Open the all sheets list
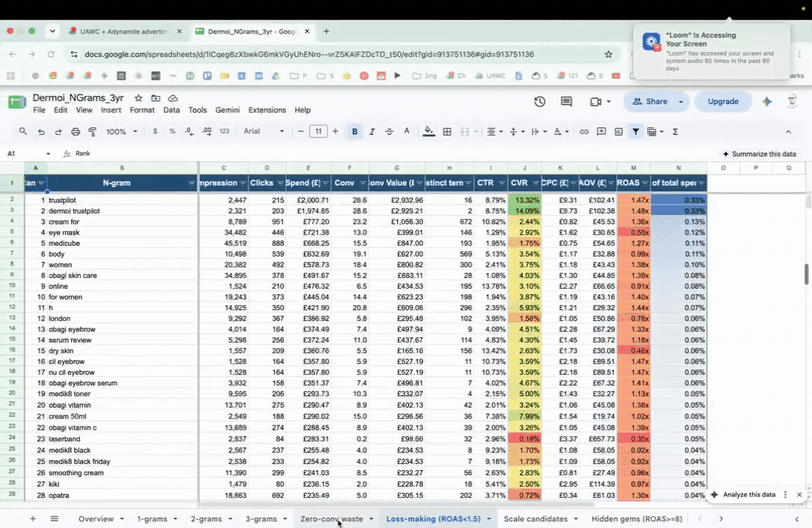The width and height of the screenshot is (812, 528). coord(54,518)
